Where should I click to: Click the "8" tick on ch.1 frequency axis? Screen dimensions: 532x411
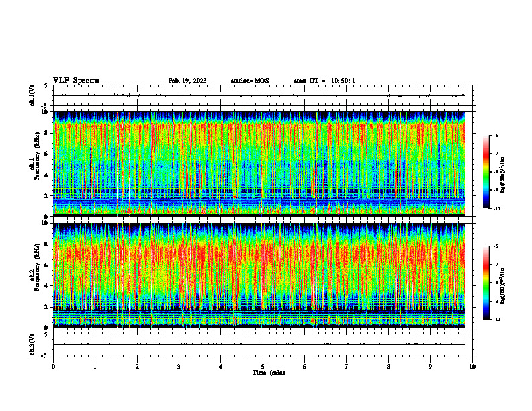coord(47,133)
